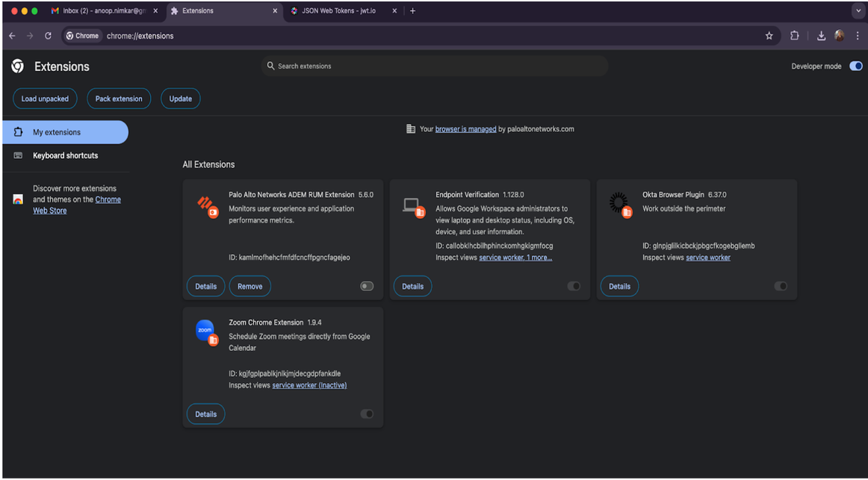Click the Load unpacked button
This screenshot has width=868, height=480.
[x=45, y=99]
